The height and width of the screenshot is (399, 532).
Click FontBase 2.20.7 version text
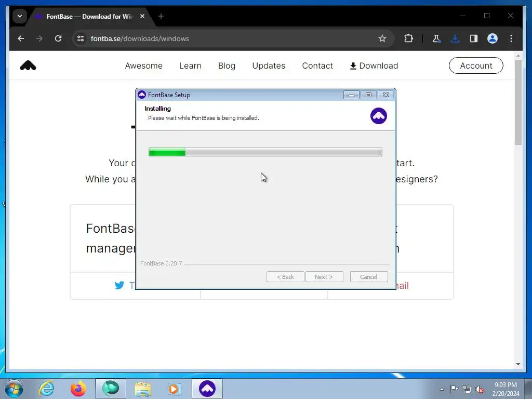161,263
